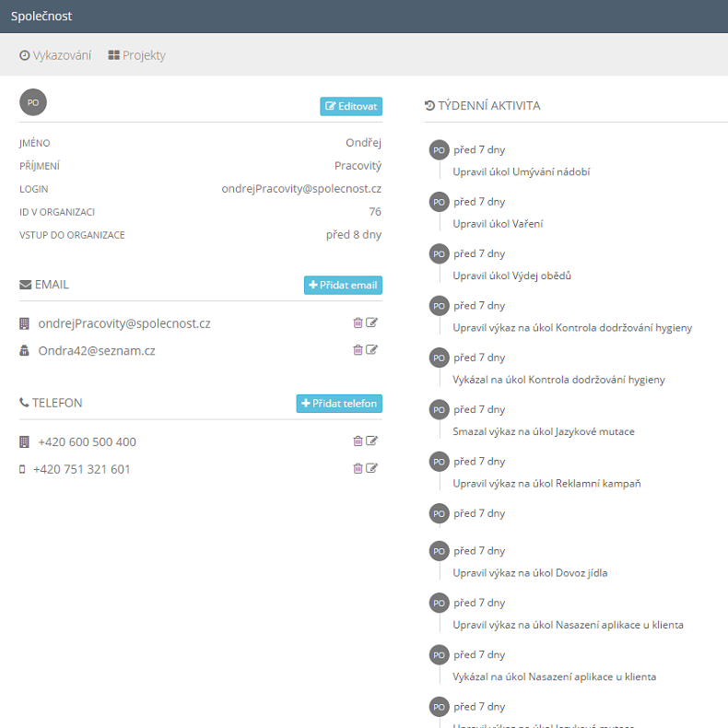Image resolution: width=728 pixels, height=728 pixels.
Task: Click the PO profile avatar above Jméno
Action: click(x=33, y=102)
